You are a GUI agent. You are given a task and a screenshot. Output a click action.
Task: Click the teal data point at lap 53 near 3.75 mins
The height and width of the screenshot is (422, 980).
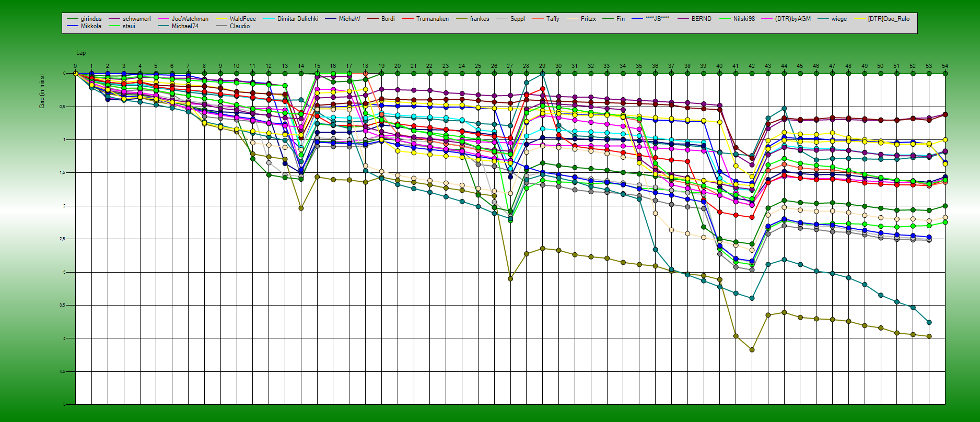pyautogui.click(x=929, y=322)
